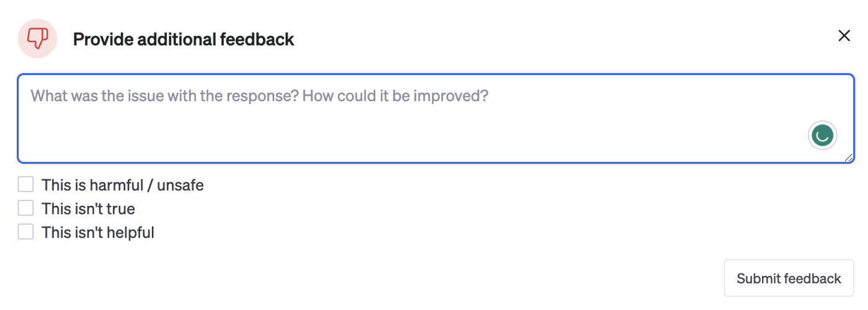Click the red thumbs-down icon
The height and width of the screenshot is (310, 868).
[37, 38]
